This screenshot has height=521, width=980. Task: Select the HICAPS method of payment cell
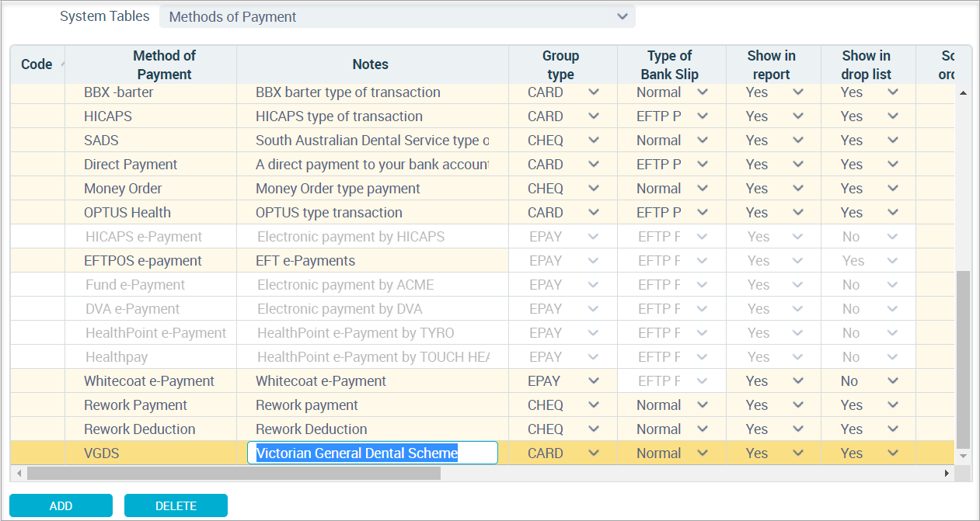pos(151,116)
